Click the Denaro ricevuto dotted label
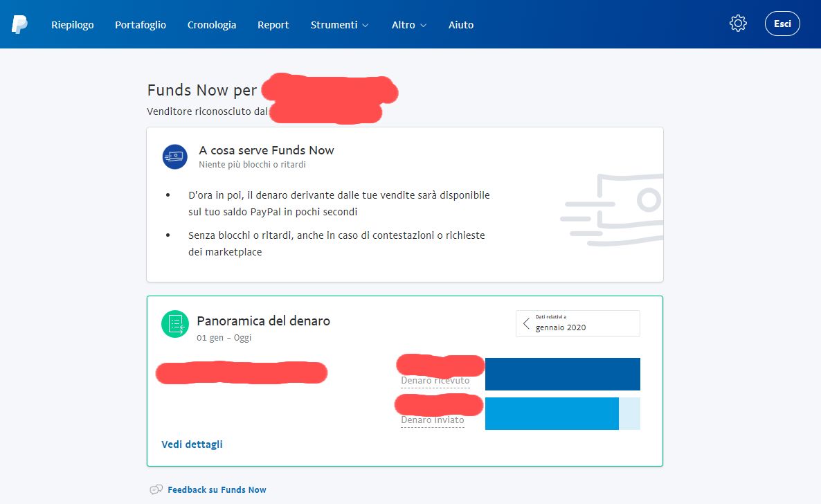 coord(435,381)
